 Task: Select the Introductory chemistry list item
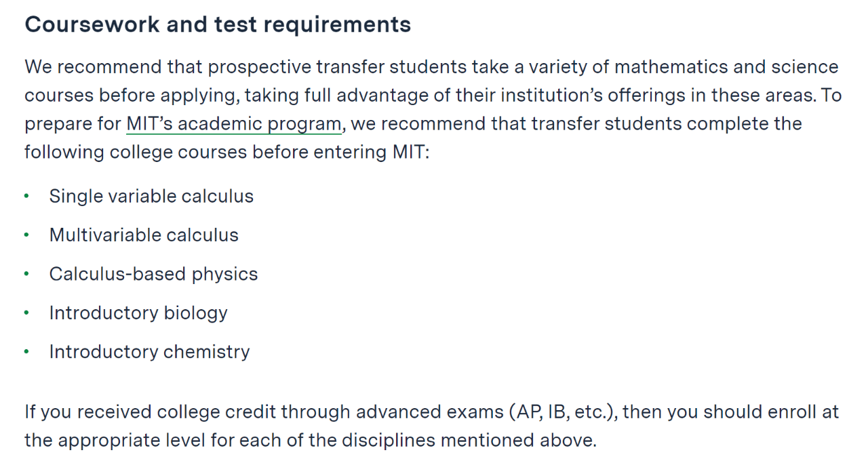[149, 352]
